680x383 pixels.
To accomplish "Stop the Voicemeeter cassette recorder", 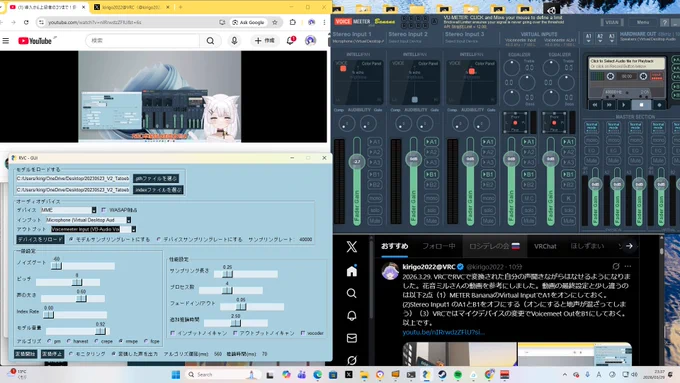I will pos(641,105).
